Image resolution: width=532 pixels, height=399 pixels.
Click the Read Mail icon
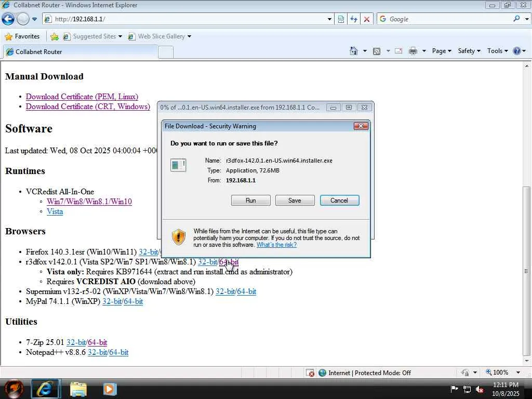click(398, 51)
